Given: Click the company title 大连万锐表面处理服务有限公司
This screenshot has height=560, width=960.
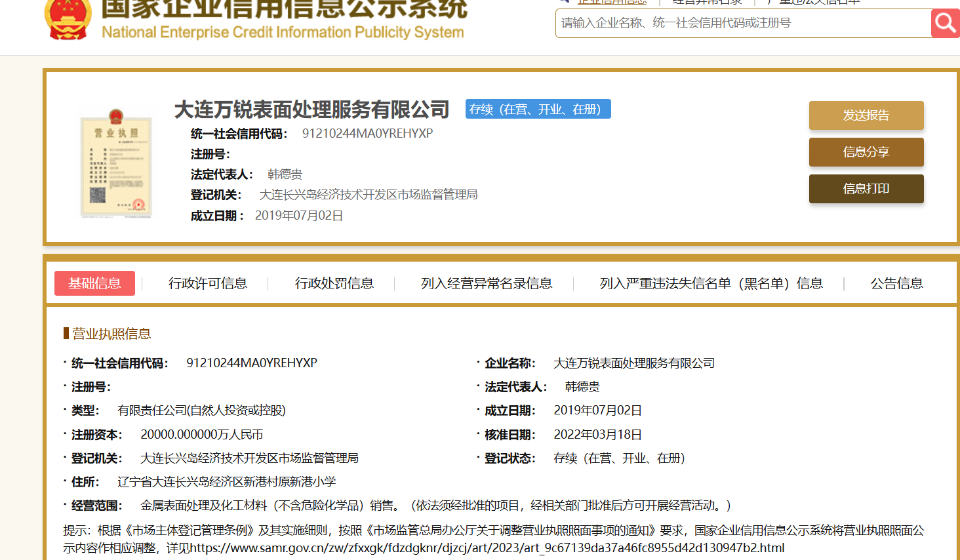Looking at the screenshot, I should 312,110.
